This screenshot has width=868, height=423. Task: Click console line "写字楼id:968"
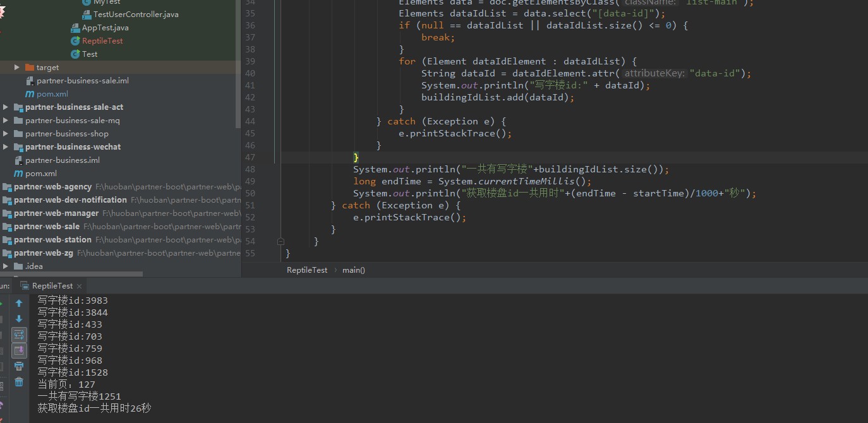69,360
